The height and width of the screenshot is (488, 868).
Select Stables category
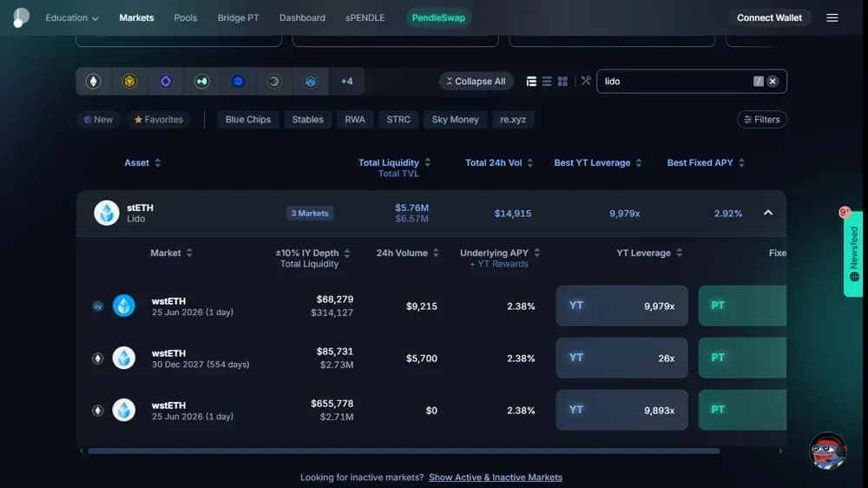308,120
